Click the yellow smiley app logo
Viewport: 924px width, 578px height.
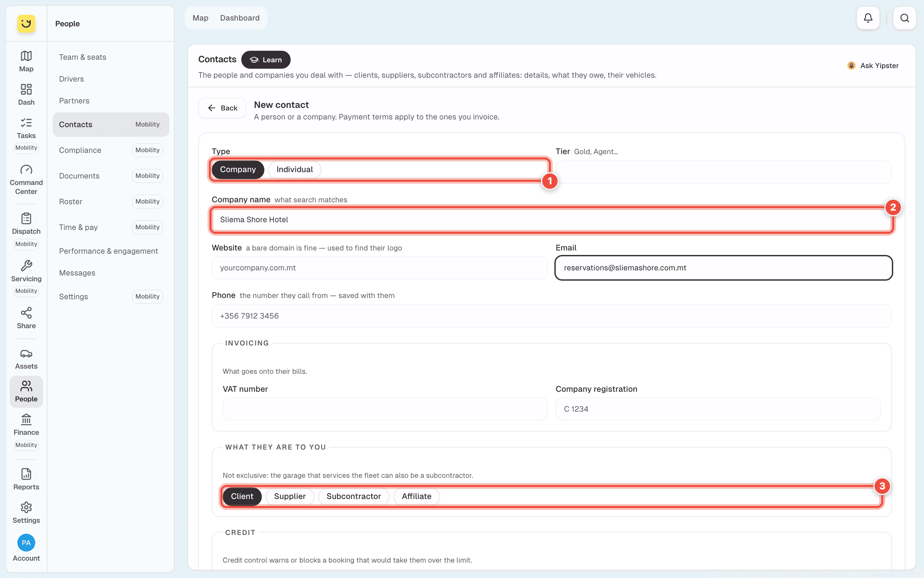pos(26,24)
